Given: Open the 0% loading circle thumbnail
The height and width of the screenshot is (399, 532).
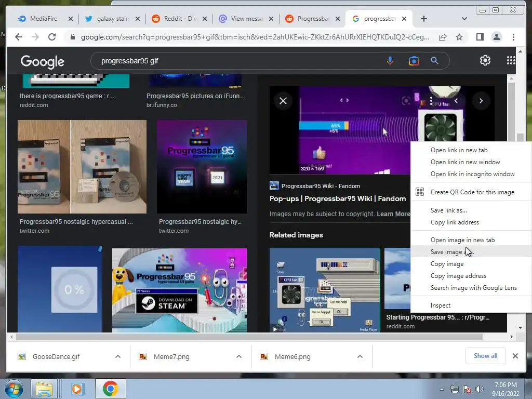Looking at the screenshot, I should [x=60, y=289].
